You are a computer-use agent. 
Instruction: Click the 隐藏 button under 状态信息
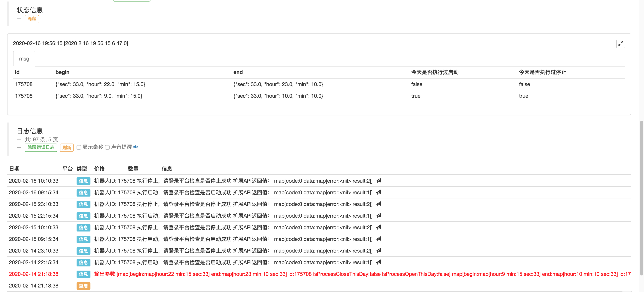point(32,19)
